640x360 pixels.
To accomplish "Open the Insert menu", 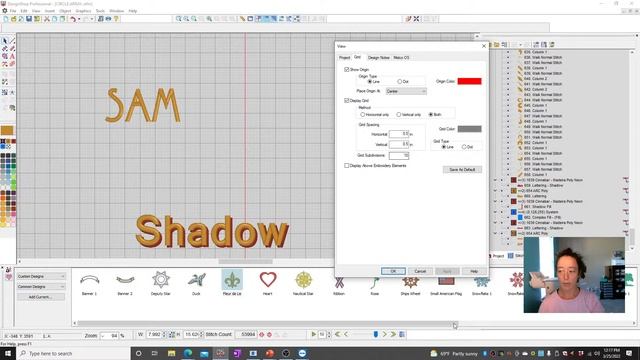I will tap(49, 11).
